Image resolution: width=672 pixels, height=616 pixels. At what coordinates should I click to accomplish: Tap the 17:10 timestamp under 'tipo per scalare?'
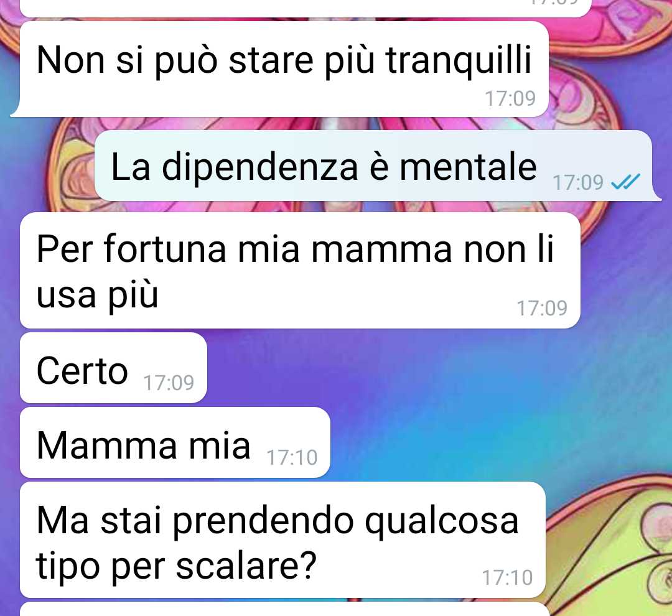tap(508, 577)
